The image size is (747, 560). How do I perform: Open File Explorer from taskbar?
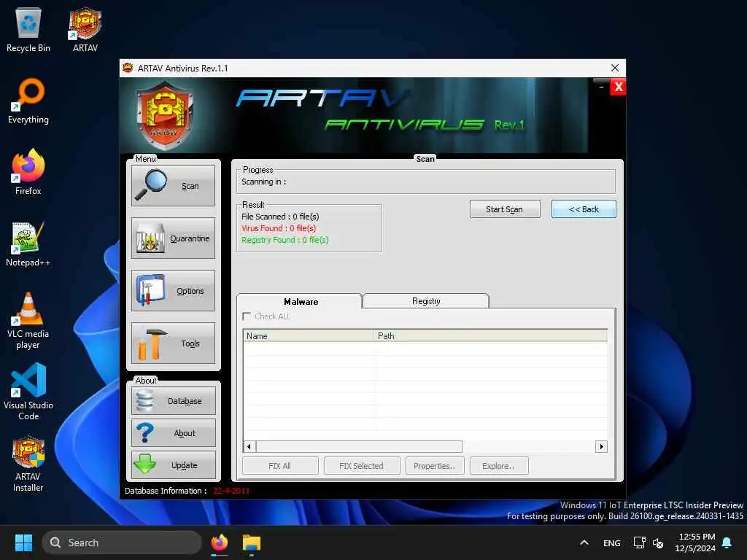tap(252, 542)
